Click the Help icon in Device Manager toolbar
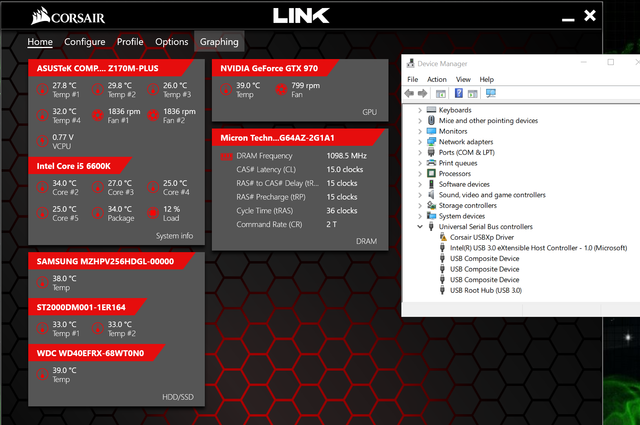The image size is (640, 425). point(459,93)
